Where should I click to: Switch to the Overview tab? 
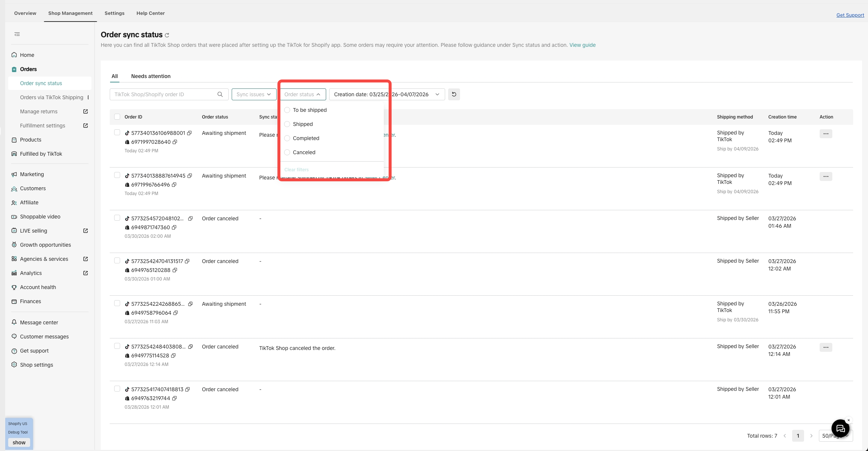25,13
